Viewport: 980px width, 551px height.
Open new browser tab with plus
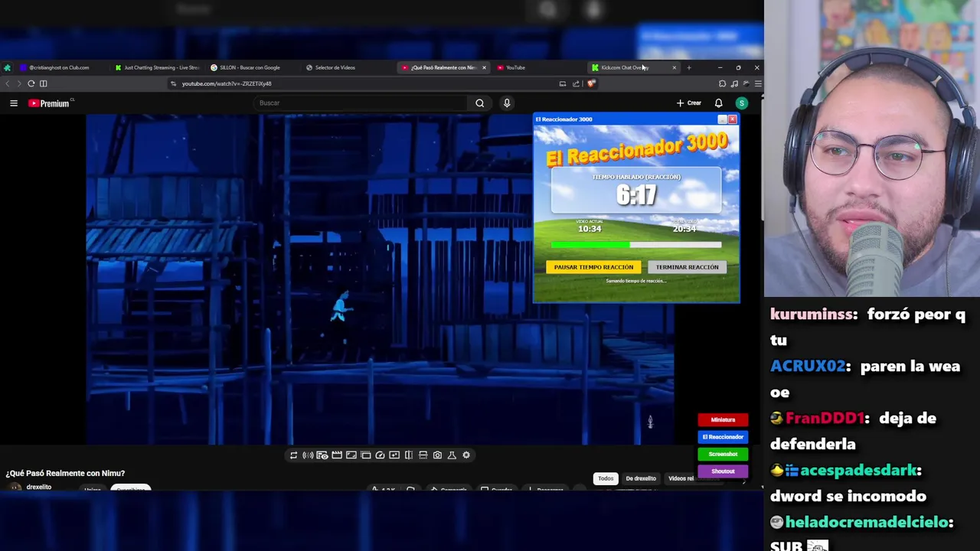688,67
